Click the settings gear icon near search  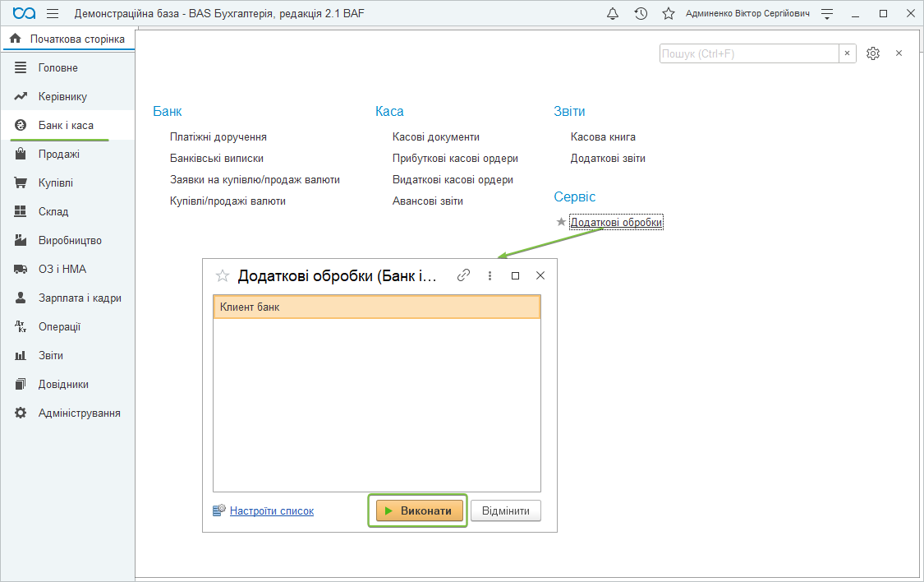point(873,53)
